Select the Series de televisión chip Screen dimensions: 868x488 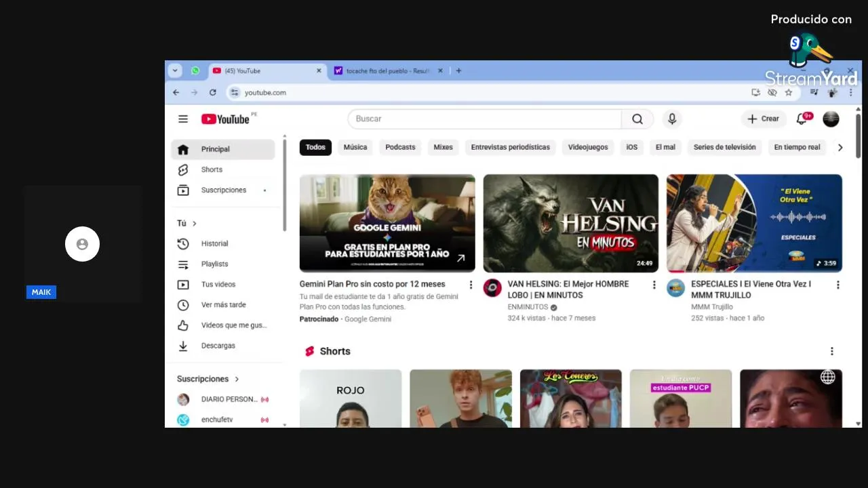(724, 147)
